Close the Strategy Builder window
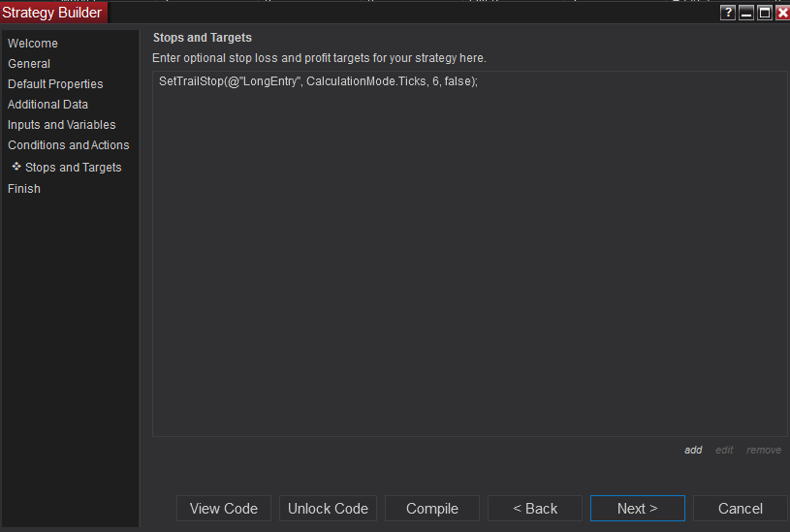The height and width of the screenshot is (532, 790). (x=782, y=13)
